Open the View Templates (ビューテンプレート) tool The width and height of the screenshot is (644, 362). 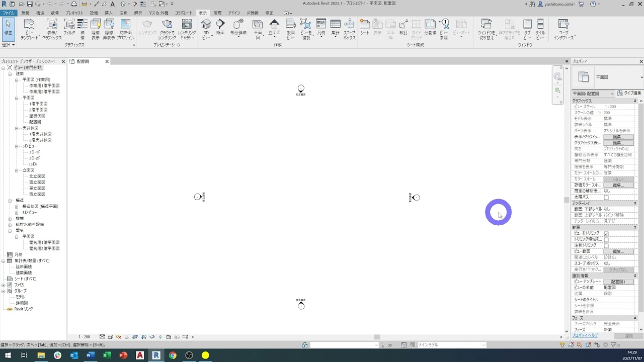click(29, 29)
